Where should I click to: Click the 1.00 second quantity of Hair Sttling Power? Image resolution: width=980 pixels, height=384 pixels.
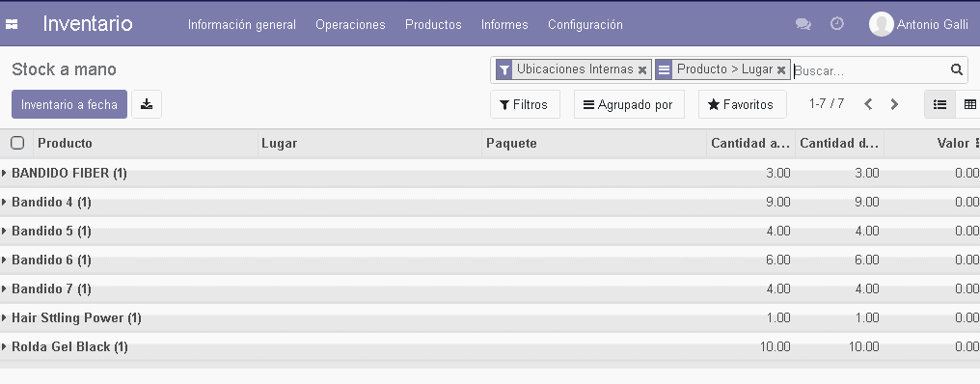[867, 317]
